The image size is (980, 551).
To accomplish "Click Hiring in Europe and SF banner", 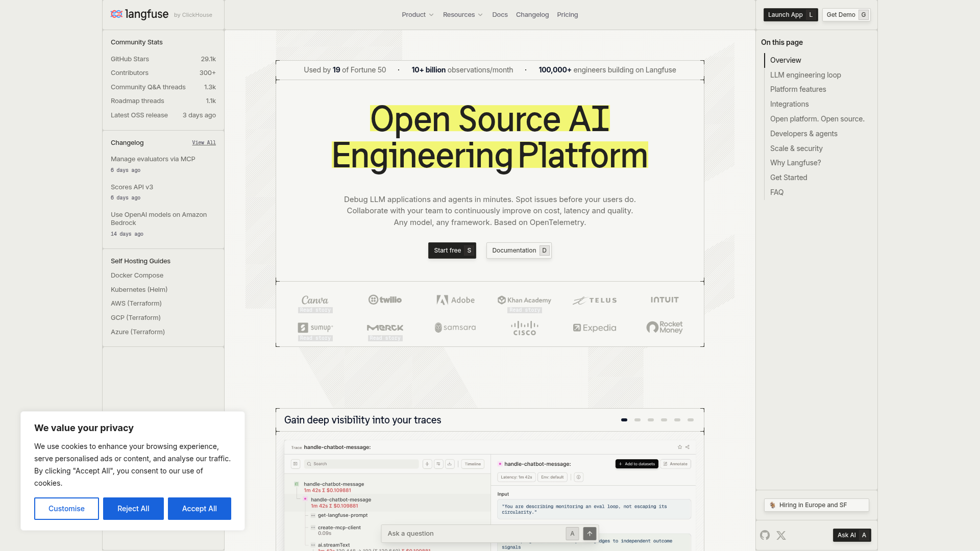I will (817, 505).
